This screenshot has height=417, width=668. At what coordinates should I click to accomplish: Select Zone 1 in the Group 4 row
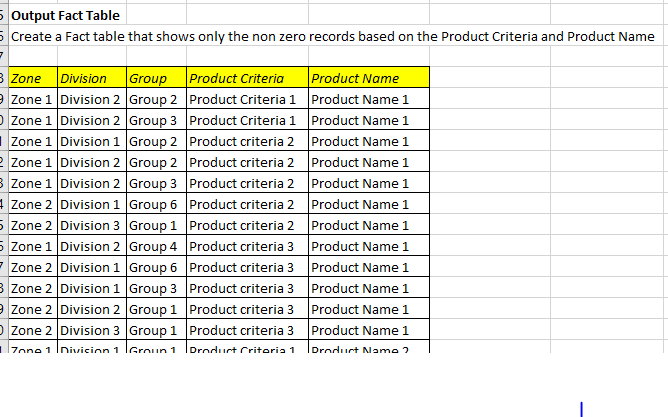tap(33, 246)
